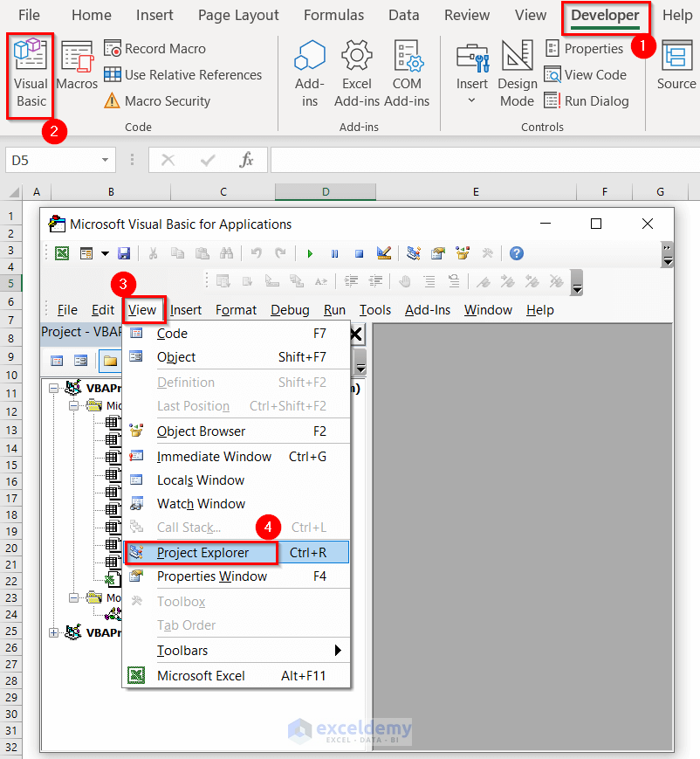Choose Watch Window from the View menu

(237, 504)
